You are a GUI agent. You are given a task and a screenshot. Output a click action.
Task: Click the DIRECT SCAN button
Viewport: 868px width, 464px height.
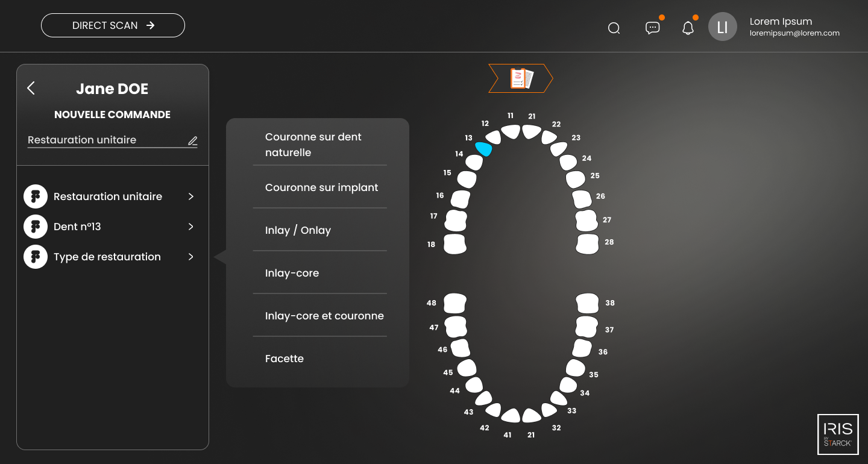click(113, 25)
